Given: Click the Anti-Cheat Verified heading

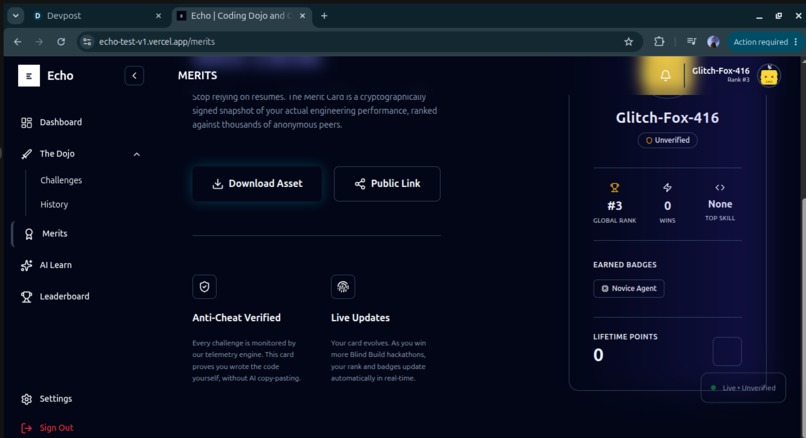Looking at the screenshot, I should point(236,318).
